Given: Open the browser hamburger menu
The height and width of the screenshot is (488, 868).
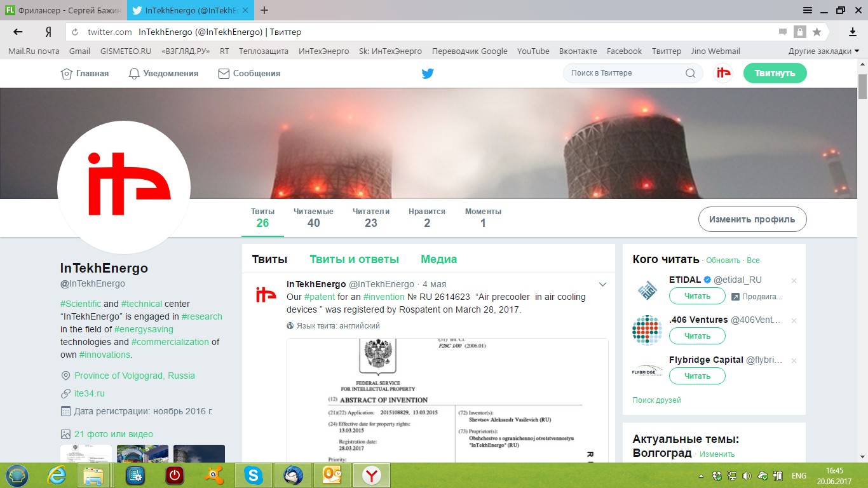Looking at the screenshot, I should coord(808,10).
